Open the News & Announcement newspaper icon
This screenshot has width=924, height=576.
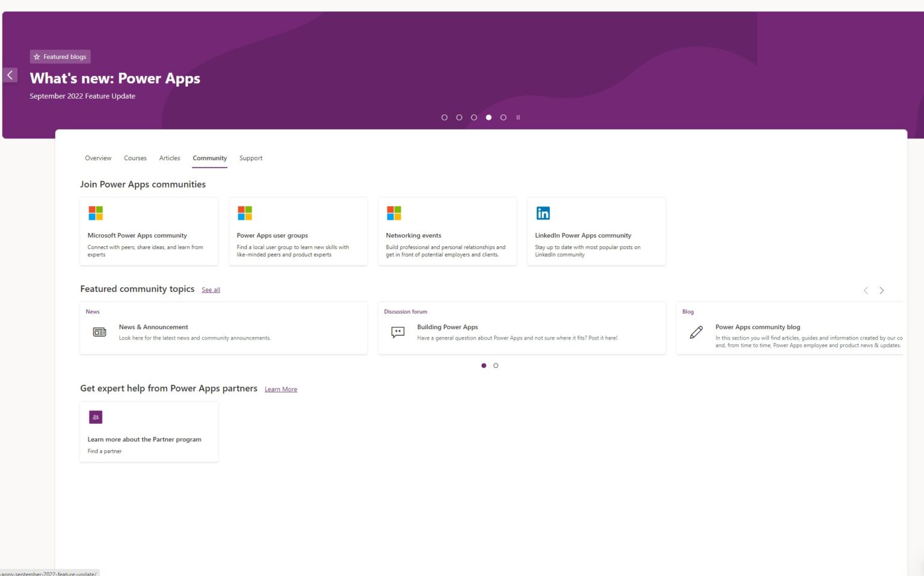pyautogui.click(x=99, y=332)
